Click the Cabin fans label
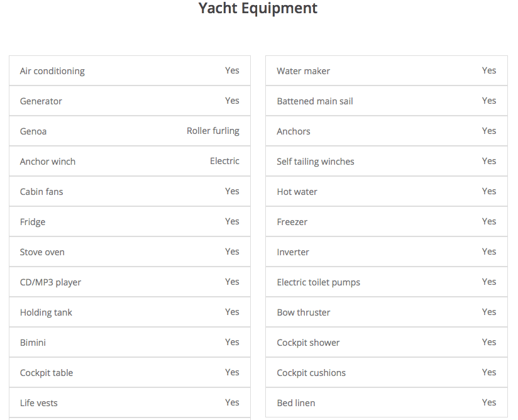The image size is (518, 420). pos(41,192)
